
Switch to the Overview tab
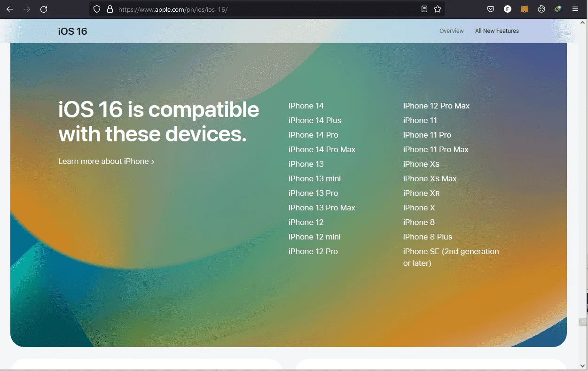tap(451, 31)
